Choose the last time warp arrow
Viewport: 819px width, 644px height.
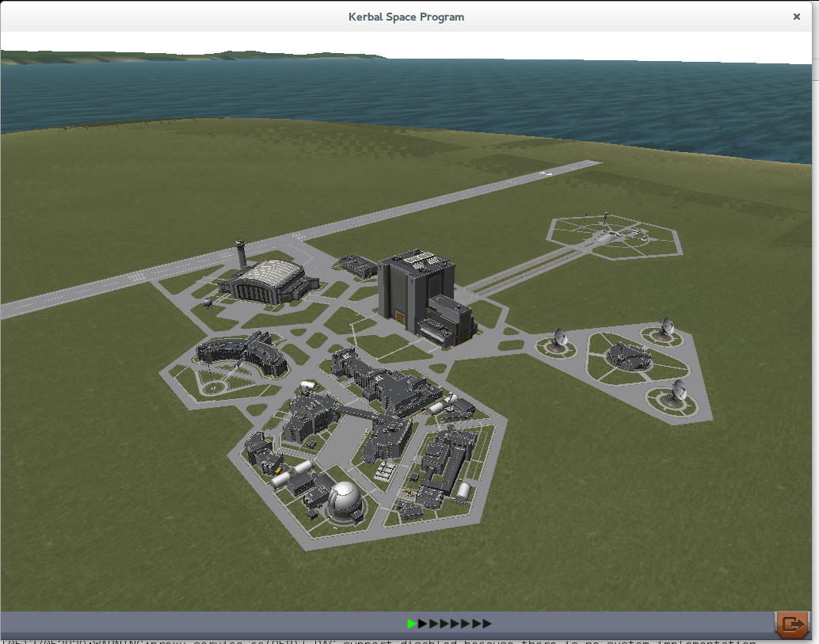pyautogui.click(x=487, y=624)
